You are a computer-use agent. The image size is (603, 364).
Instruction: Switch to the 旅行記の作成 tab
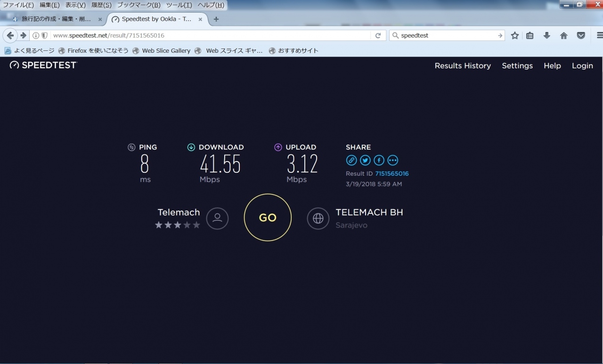(x=56, y=19)
